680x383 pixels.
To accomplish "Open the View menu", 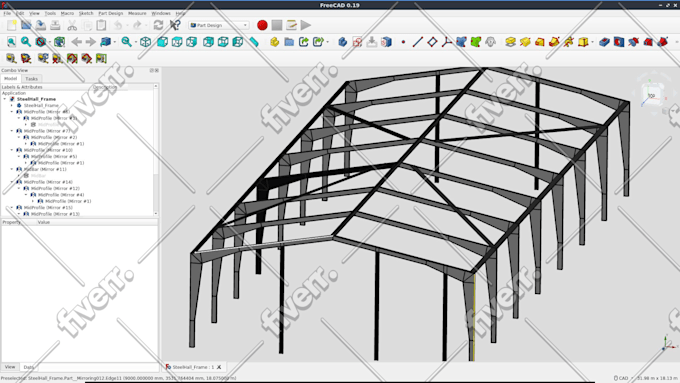I will [x=34, y=13].
